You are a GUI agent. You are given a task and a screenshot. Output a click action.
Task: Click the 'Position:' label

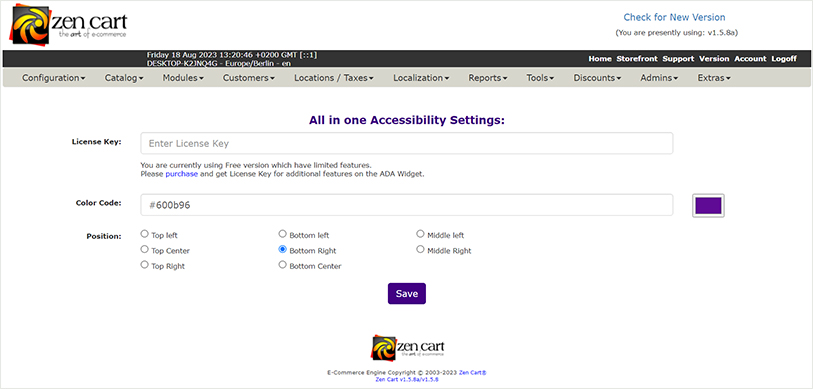coord(104,237)
